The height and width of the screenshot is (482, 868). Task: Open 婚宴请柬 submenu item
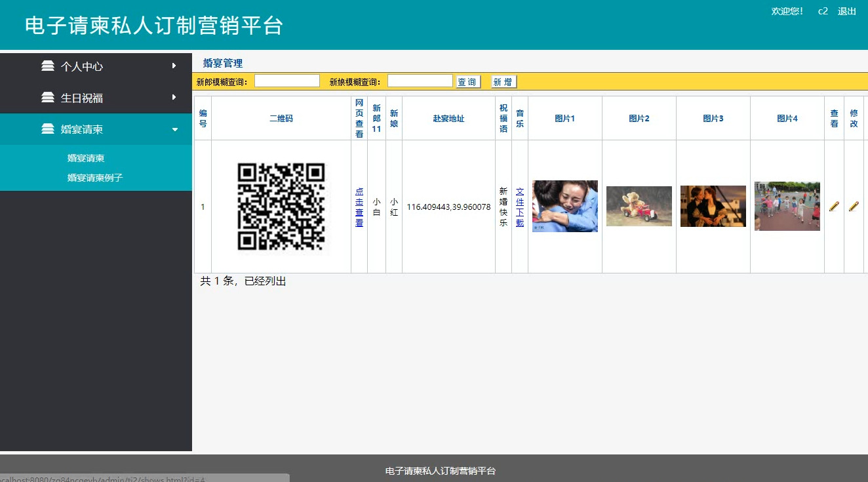click(x=86, y=158)
